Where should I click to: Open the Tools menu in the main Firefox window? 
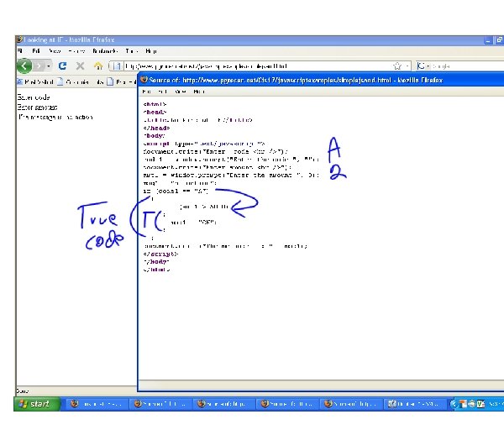(132, 51)
